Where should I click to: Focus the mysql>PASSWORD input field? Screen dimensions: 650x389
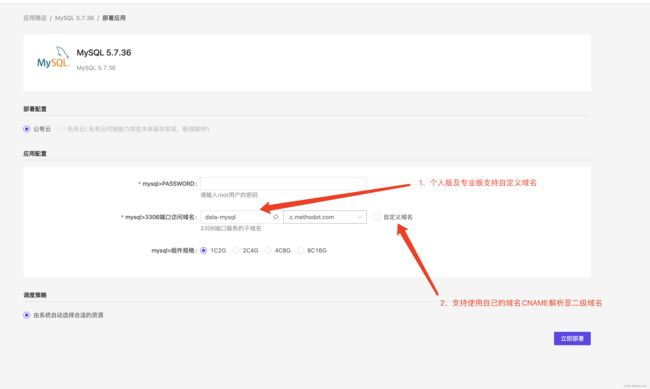(284, 183)
